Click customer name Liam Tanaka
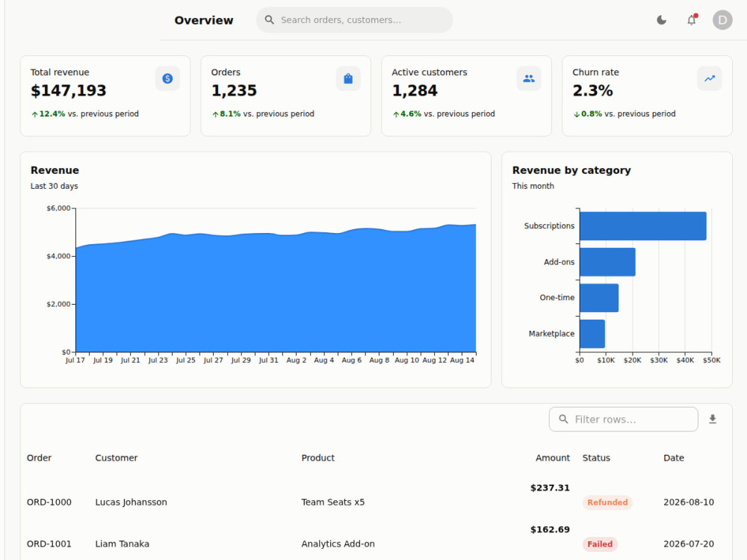This screenshot has height=560, width=747. tap(122, 544)
